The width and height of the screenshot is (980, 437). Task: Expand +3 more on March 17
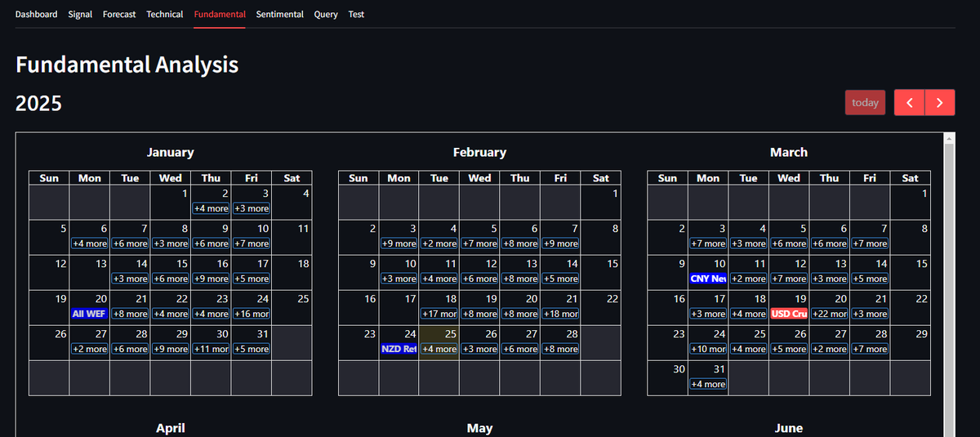[x=708, y=314]
